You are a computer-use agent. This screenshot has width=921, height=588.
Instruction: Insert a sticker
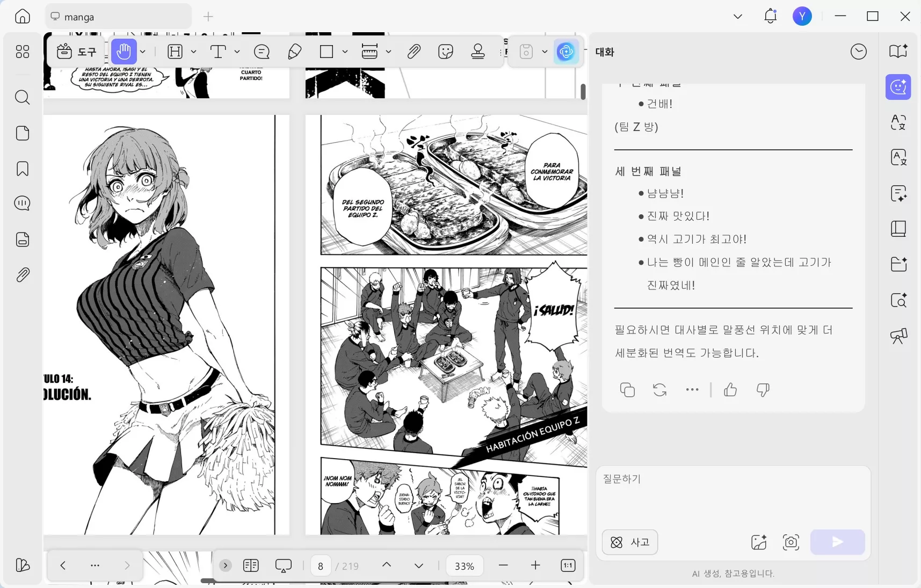[x=446, y=52]
